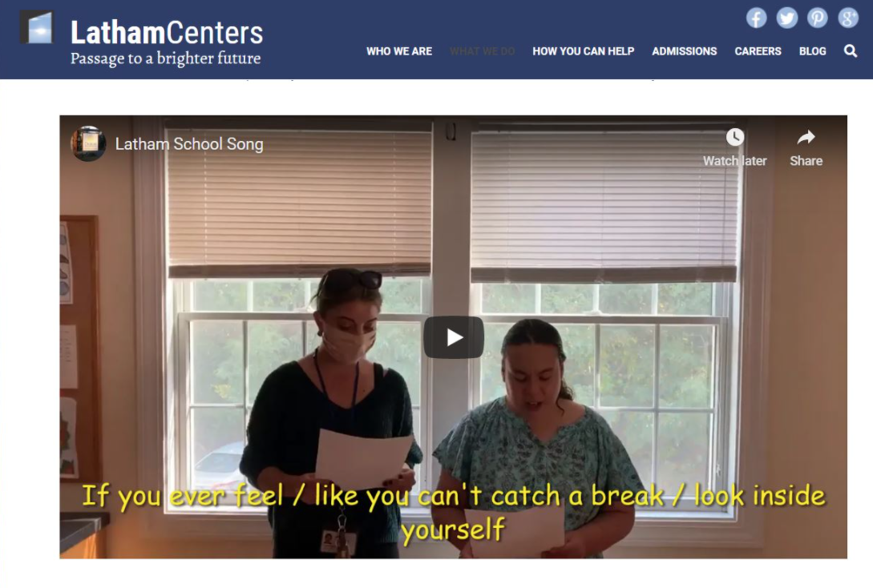
Task: Open the Google Plus social icon
Action: tap(848, 18)
